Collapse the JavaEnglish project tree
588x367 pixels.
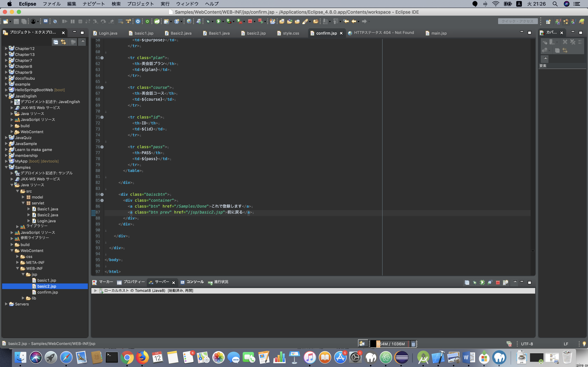pyautogui.click(x=6, y=96)
